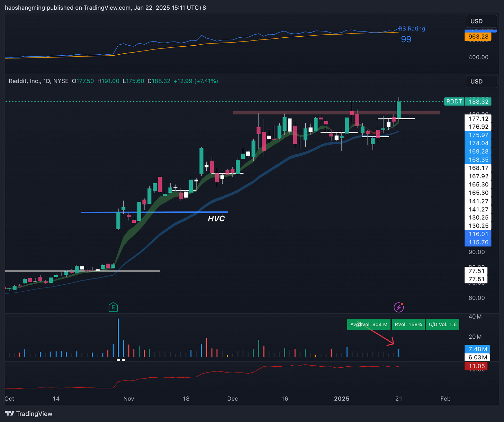Screen dimensions: 504x422
Task: Click the 400.00 axis tick in top pane
Action: [478, 57]
